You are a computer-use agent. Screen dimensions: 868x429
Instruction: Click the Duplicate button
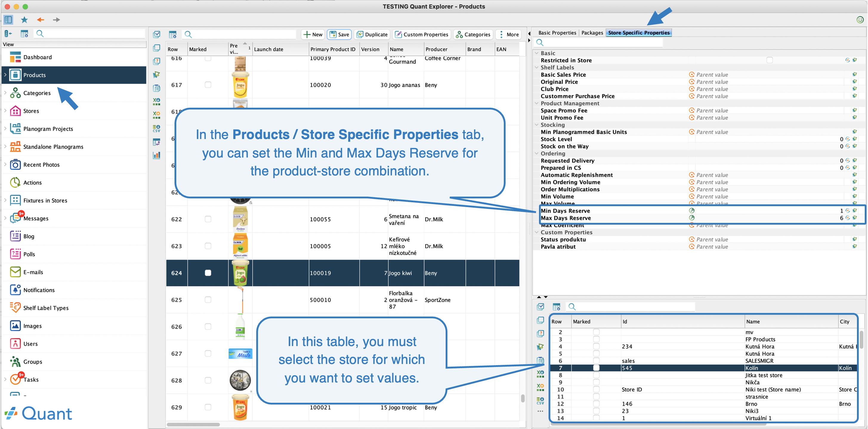pos(372,34)
